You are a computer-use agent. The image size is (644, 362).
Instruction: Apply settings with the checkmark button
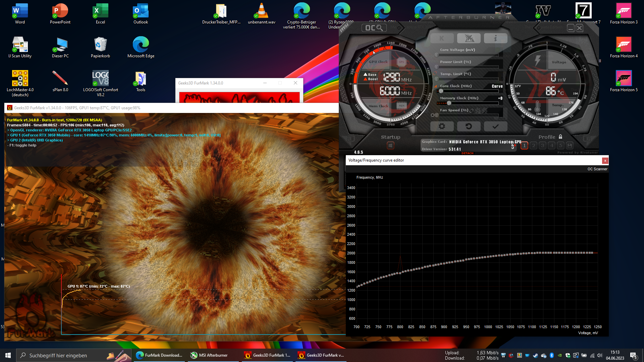[x=495, y=126]
